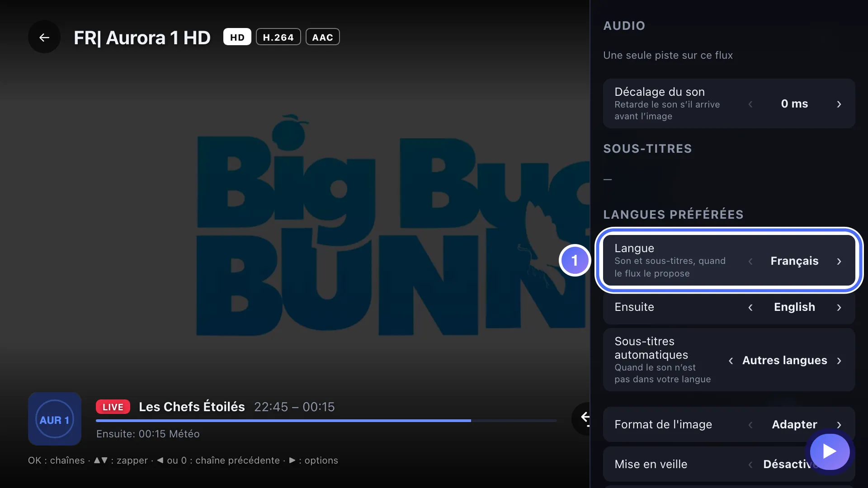Click the LANGUES PRÉFÉRÉES heading
Image resolution: width=868 pixels, height=488 pixels.
click(673, 215)
